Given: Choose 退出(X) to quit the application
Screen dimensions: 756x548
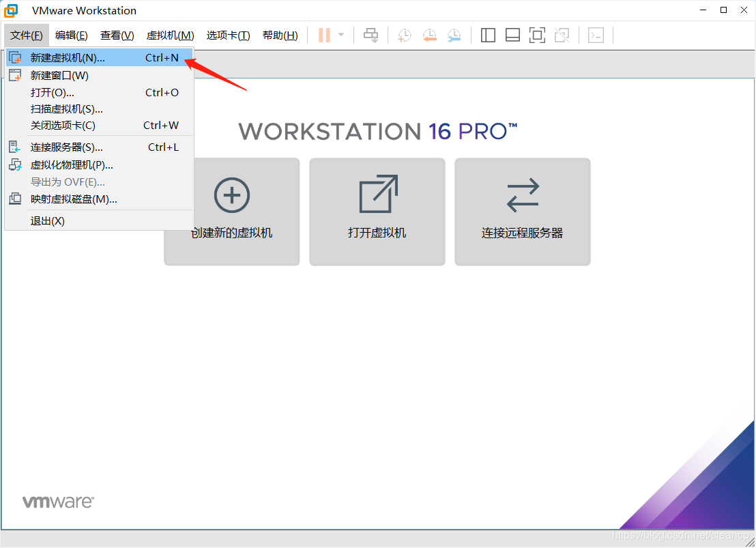Looking at the screenshot, I should tap(100, 221).
